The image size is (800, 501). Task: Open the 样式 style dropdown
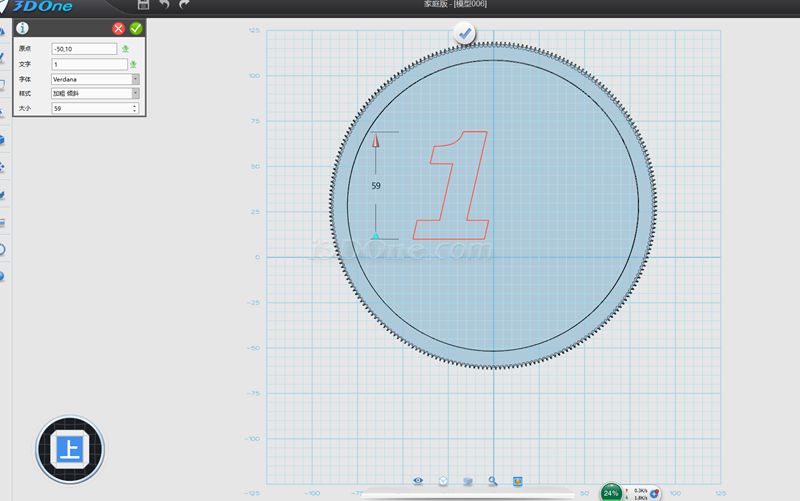click(x=135, y=93)
